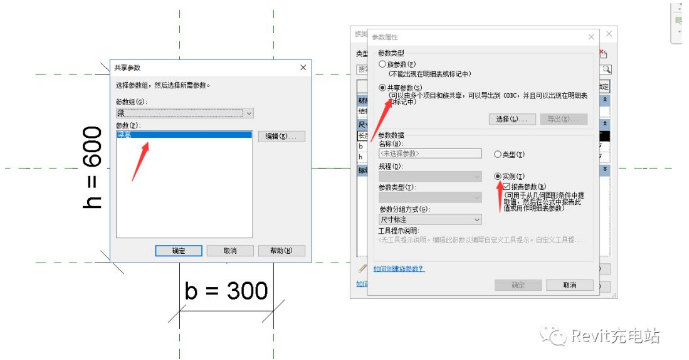
Task: Open the 参数类型 dropdown
Action: [430, 197]
